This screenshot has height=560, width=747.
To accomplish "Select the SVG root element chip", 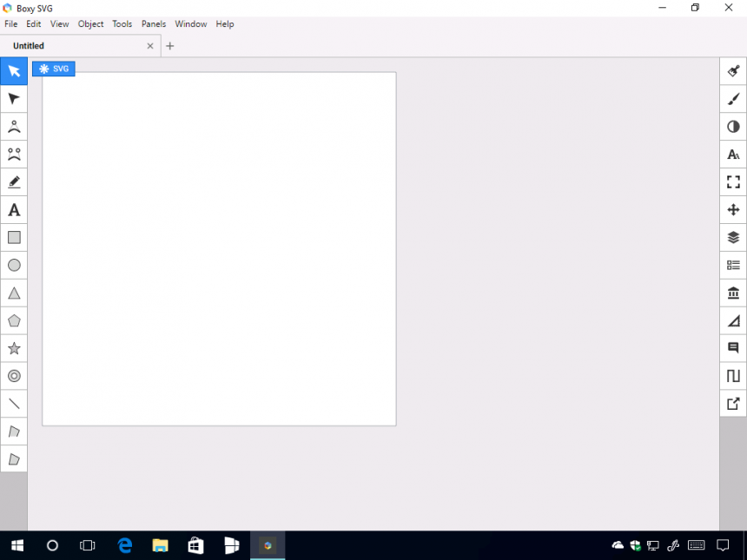I will tap(53, 69).
